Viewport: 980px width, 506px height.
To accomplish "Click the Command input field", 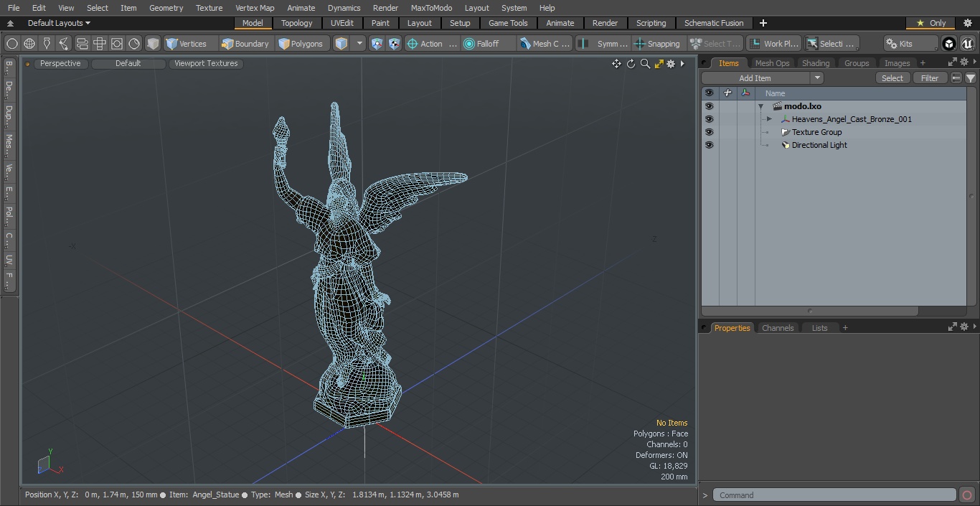I will (834, 495).
